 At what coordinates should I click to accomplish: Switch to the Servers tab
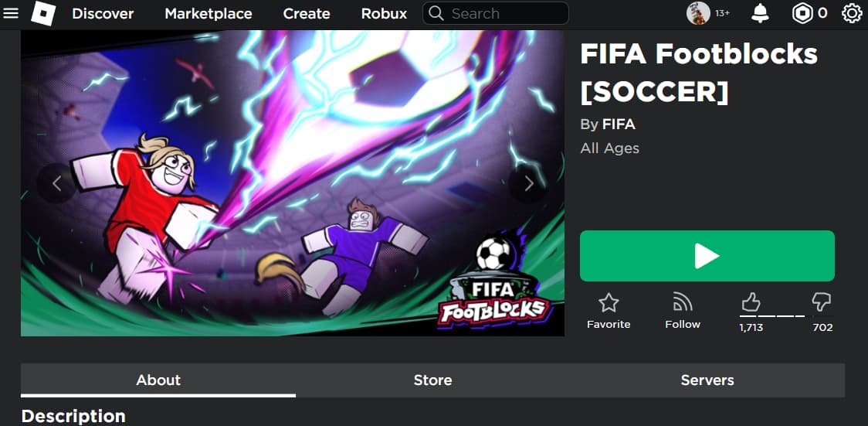pyautogui.click(x=707, y=380)
